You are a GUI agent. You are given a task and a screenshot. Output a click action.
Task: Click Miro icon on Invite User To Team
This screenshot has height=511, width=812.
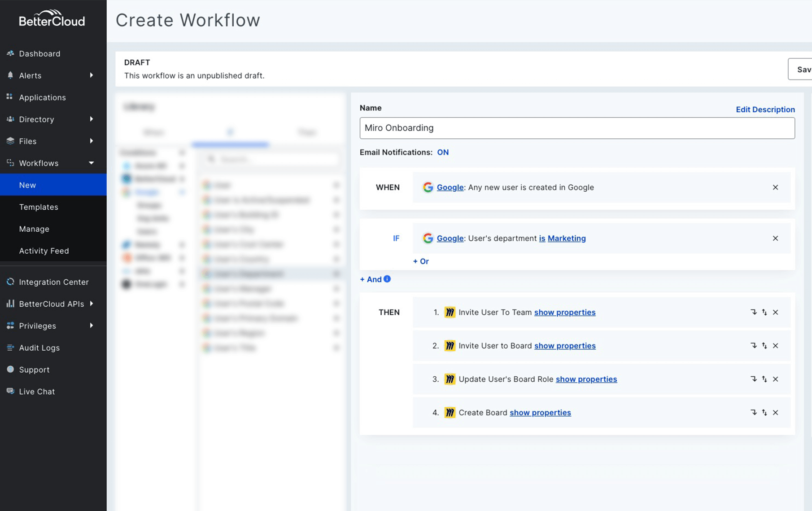click(450, 312)
